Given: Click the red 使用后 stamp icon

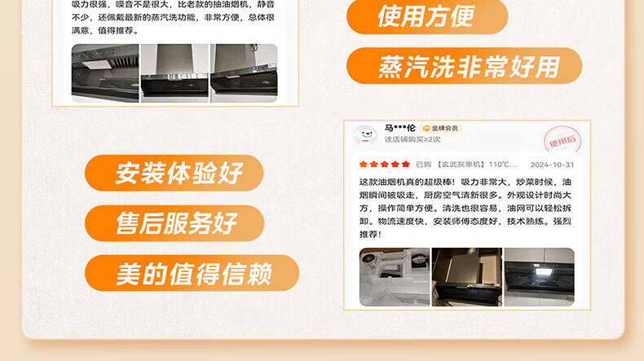Looking at the screenshot, I should pyautogui.click(x=562, y=140).
